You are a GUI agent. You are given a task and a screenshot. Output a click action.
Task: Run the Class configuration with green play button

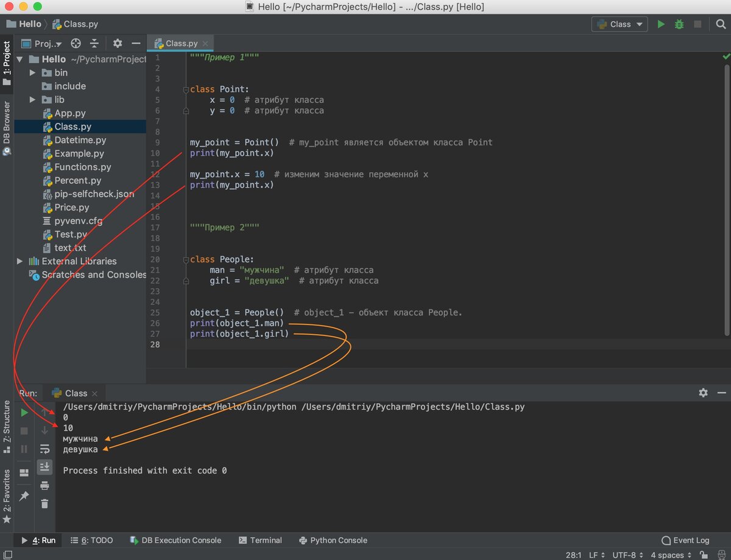[661, 24]
